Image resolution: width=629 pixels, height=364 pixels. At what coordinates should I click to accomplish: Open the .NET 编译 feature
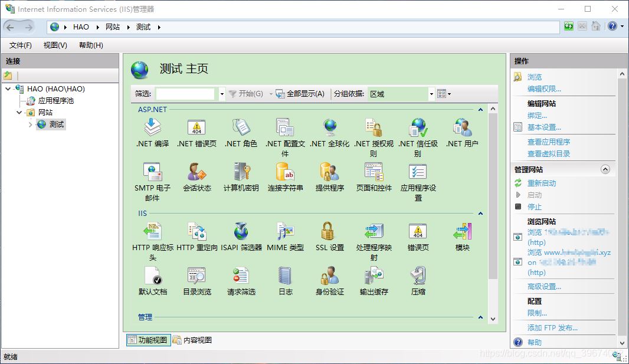(152, 133)
